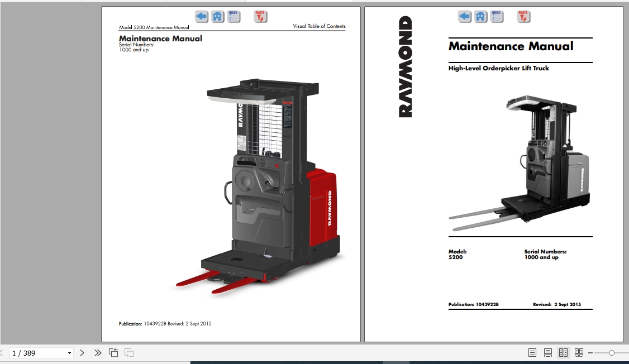Open the page number dropdown
This screenshot has height=364, width=629.
click(x=69, y=353)
